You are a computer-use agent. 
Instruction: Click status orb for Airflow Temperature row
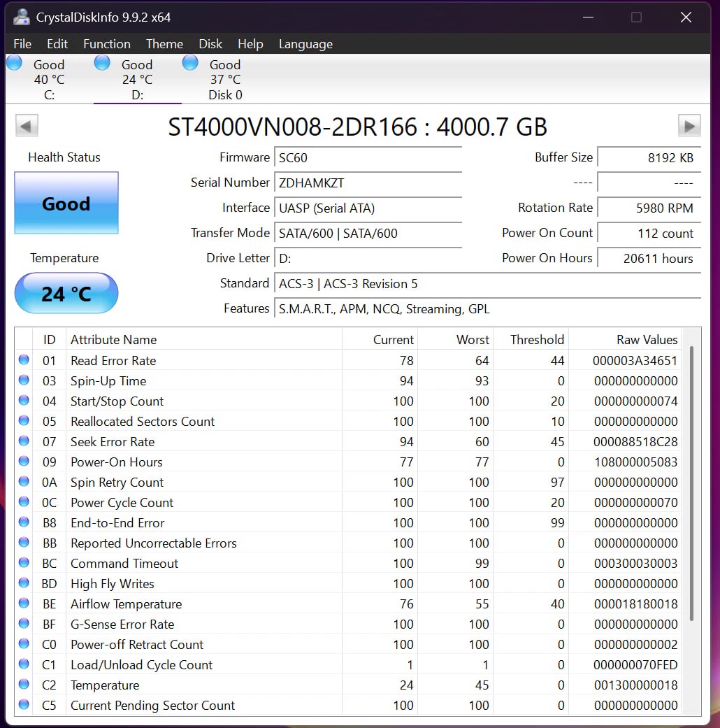(24, 603)
